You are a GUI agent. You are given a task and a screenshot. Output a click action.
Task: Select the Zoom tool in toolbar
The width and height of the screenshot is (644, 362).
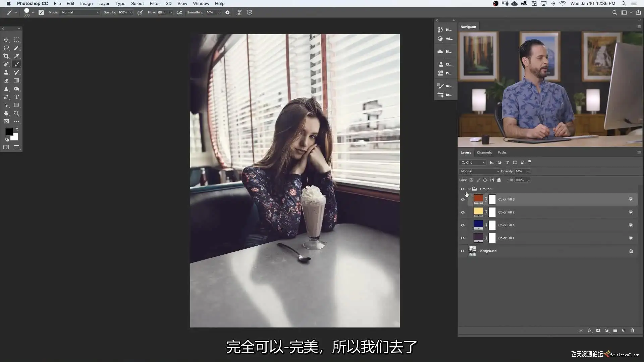pos(16,113)
